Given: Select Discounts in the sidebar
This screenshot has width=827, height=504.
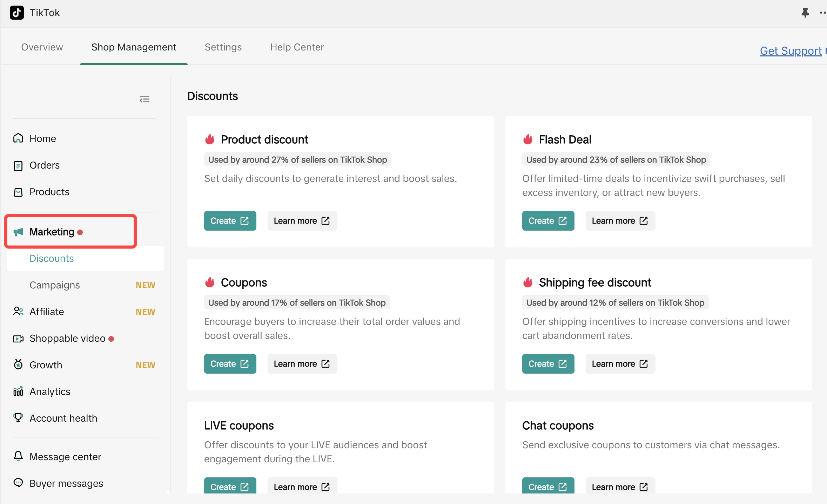Looking at the screenshot, I should tap(86, 259).
